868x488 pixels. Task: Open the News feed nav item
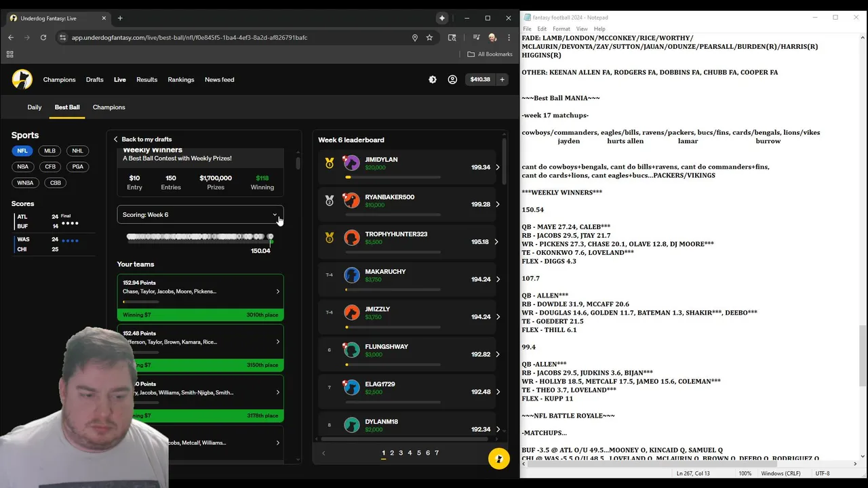point(220,79)
